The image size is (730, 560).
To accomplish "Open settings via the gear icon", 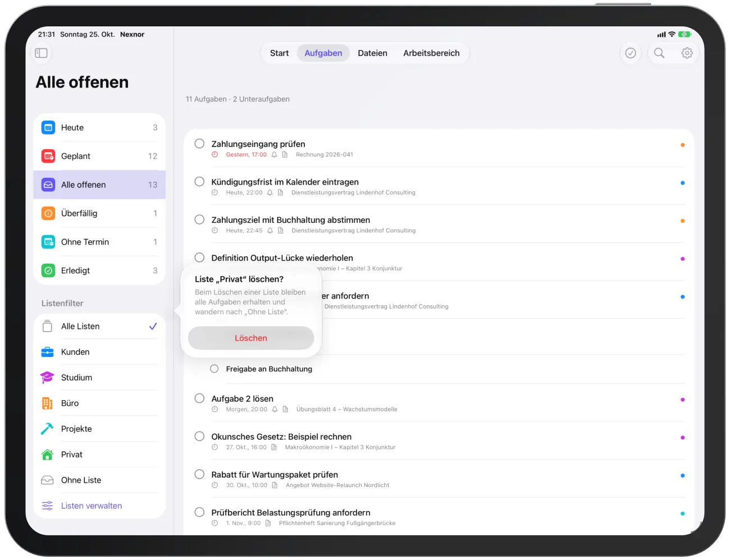I will pyautogui.click(x=687, y=53).
